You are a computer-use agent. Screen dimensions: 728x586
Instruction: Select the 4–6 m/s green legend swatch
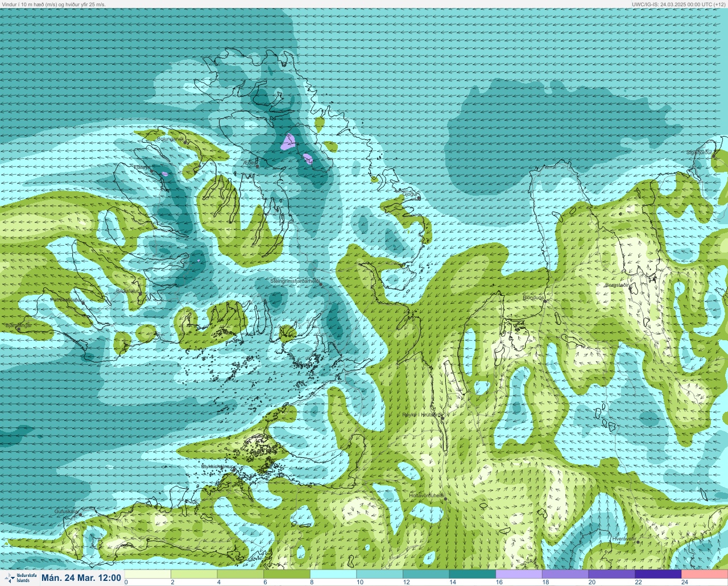click(x=241, y=573)
